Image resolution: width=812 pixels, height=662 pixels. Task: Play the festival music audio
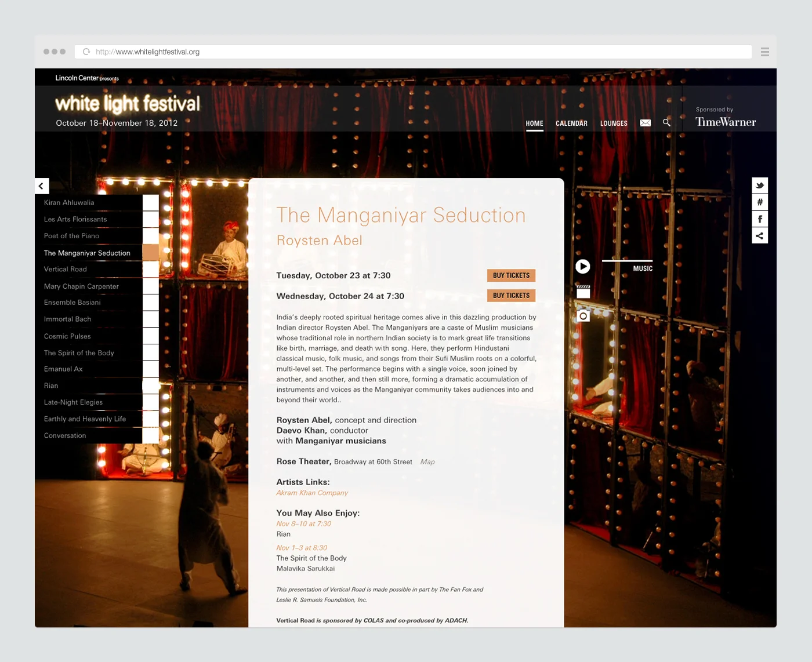point(582,267)
